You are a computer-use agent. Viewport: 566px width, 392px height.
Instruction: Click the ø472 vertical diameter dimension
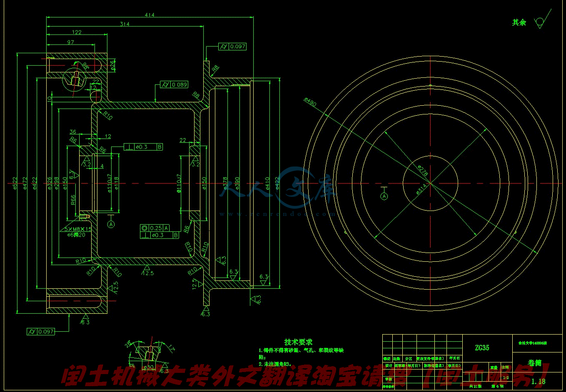25,183
